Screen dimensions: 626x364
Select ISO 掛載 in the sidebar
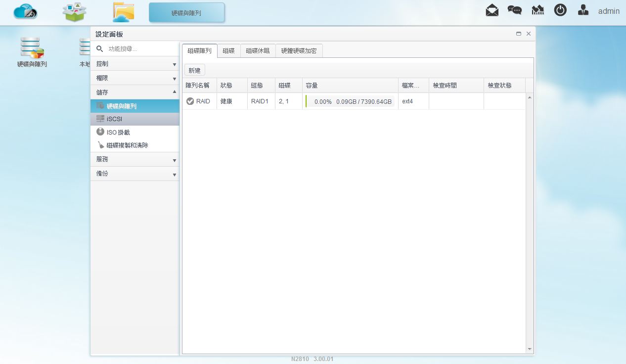134,132
